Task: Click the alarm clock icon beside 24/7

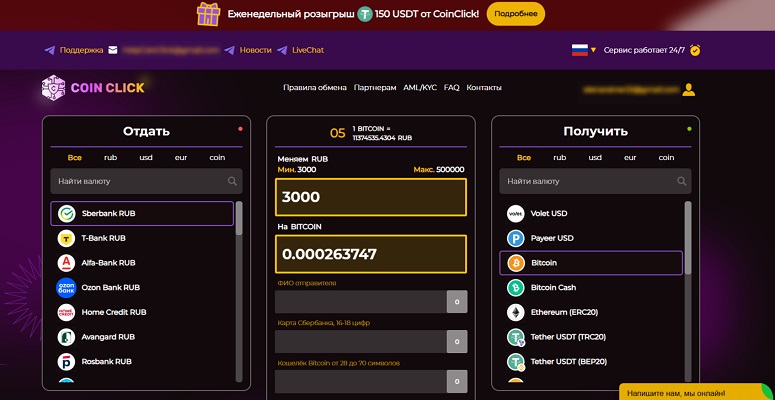Action: pyautogui.click(x=695, y=50)
